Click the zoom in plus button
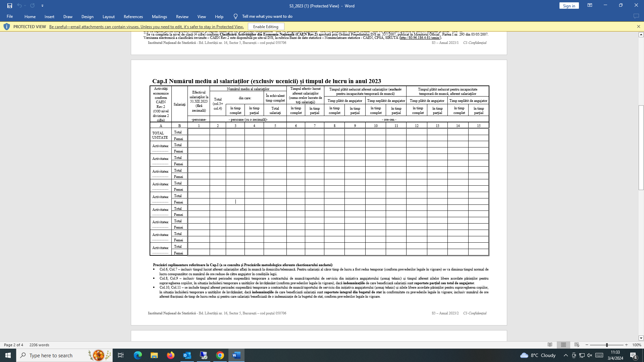644x362 pixels. pyautogui.click(x=626, y=345)
